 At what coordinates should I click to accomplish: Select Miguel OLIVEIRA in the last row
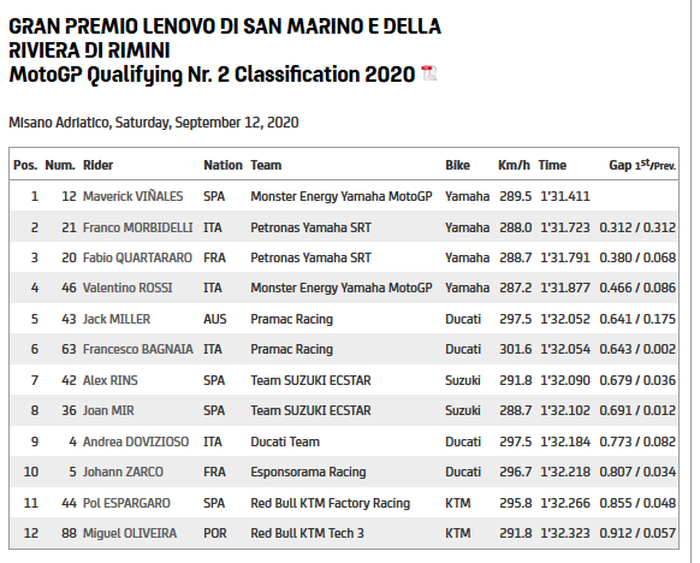point(130,533)
